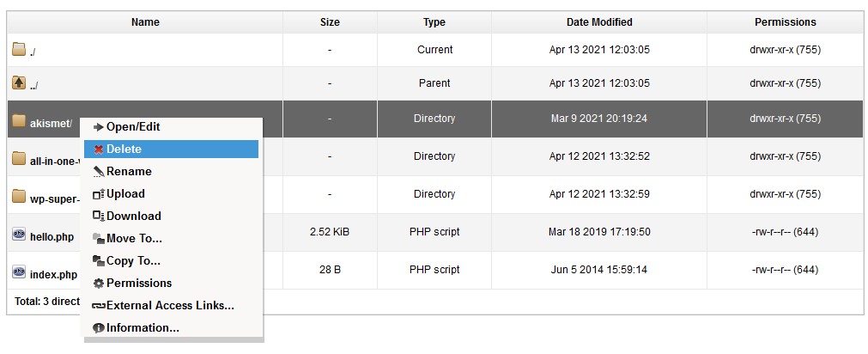Click the Move To folder icon

(x=99, y=239)
